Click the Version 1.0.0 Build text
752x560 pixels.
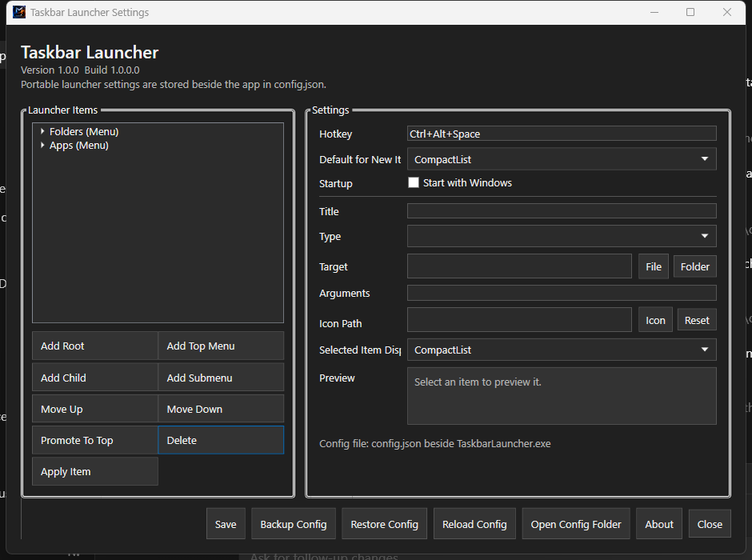[x=80, y=70]
